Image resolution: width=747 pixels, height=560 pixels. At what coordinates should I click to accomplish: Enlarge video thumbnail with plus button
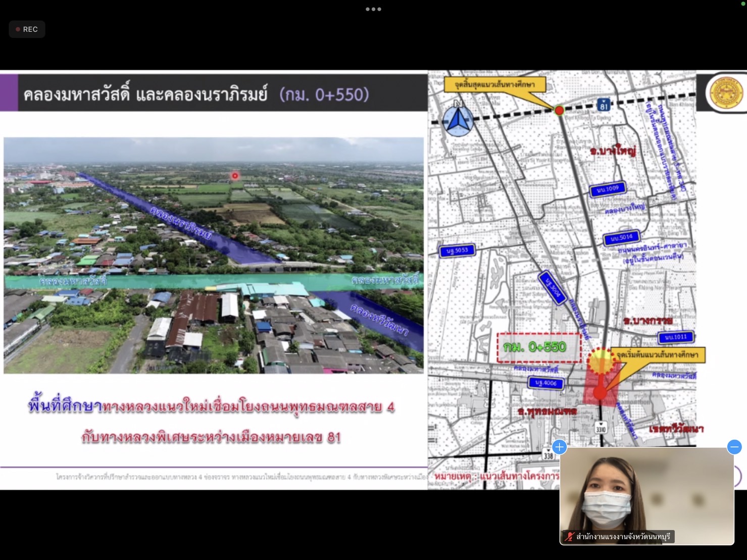(x=559, y=447)
